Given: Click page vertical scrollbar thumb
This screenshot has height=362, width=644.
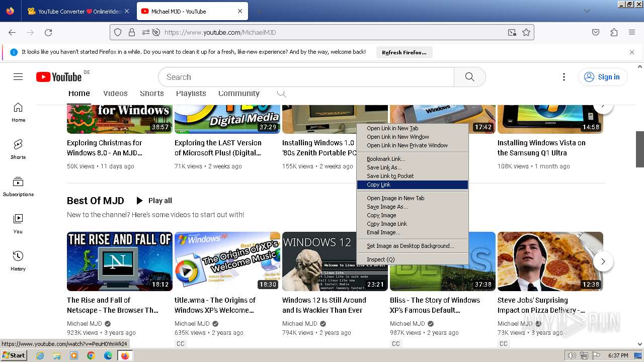Looking at the screenshot, I should 640,149.
